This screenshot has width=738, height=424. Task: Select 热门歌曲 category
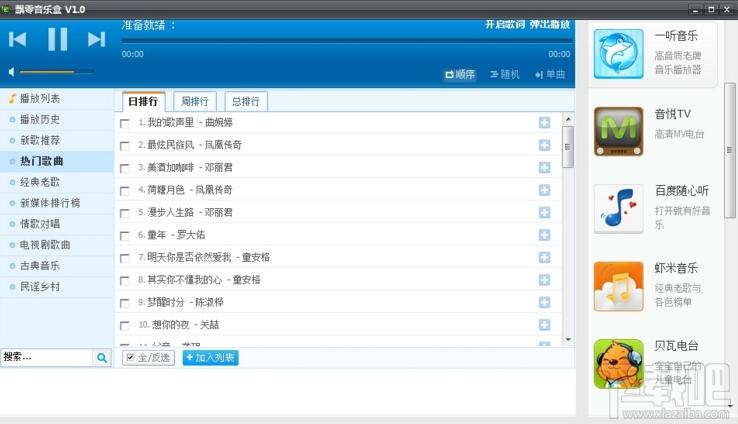(56, 161)
